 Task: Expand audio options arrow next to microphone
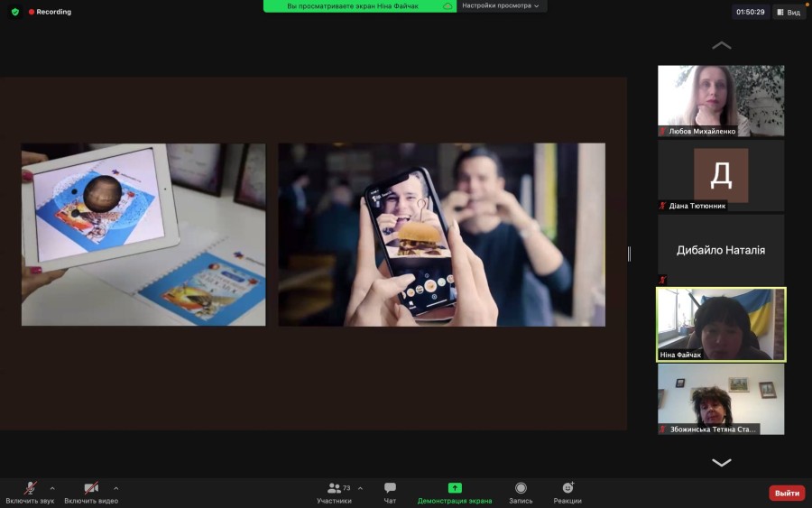click(52, 488)
